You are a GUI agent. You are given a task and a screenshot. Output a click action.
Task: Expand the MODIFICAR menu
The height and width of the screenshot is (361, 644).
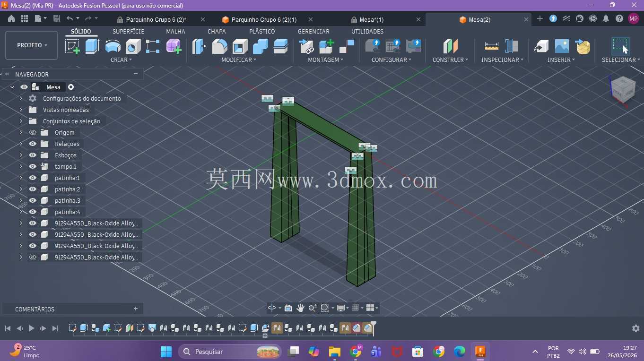pos(239,60)
